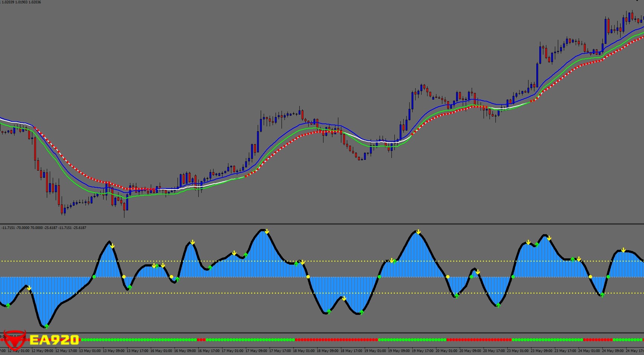644x355 pixels.
Task: Click the yellow EA920 watermark text
Action: tap(54, 340)
